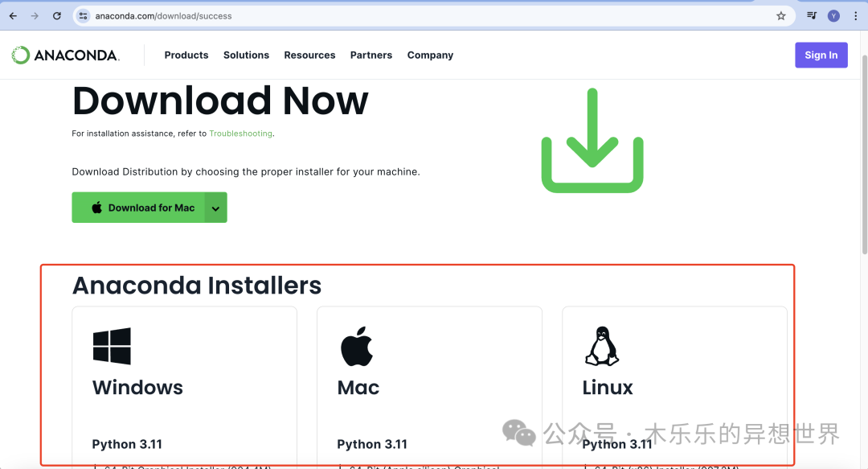Click the Apple icon on Download button
Screen dimensions: 868x469
click(97, 208)
